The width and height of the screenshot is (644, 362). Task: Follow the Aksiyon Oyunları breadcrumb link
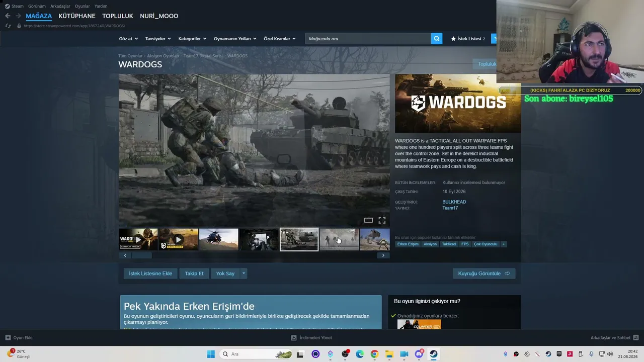[163, 56]
